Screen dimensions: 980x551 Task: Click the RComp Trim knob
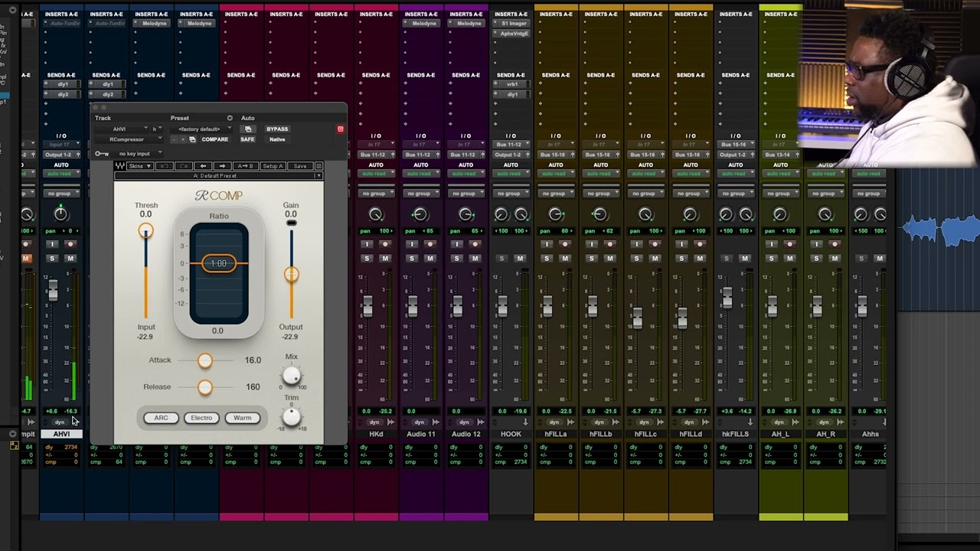coord(292,416)
